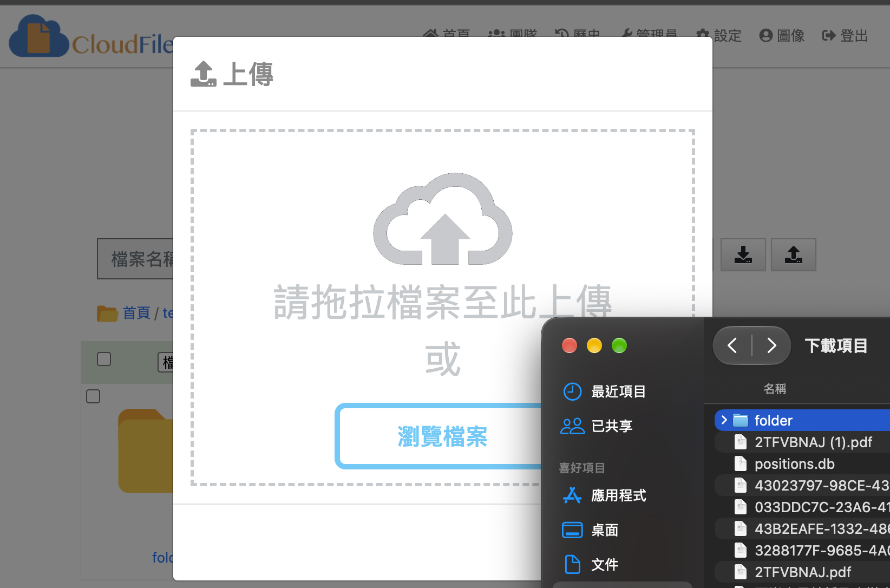Image resolution: width=890 pixels, height=588 pixels.
Task: Click the blue folder icon in the file list
Action: coord(741,420)
